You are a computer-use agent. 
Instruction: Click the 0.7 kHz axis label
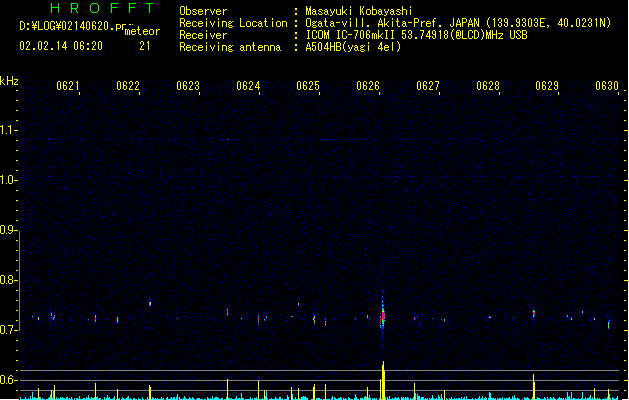pyautogui.click(x=8, y=330)
